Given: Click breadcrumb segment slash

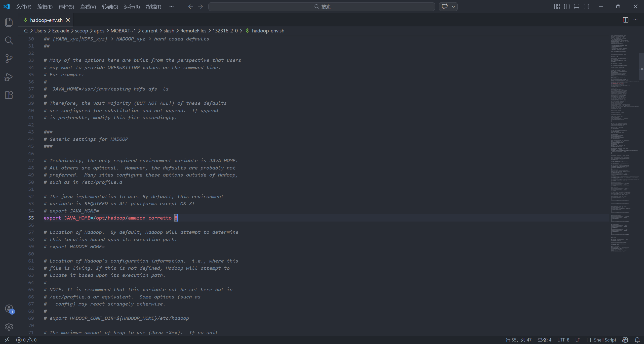Looking at the screenshot, I should 169,31.
